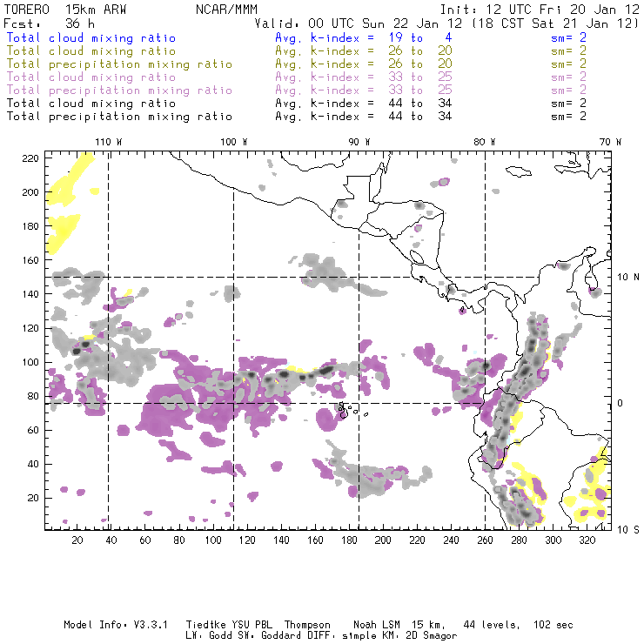Click the 'Valid: 00 UTC Sun 22 Jan 12' text

(x=359, y=23)
